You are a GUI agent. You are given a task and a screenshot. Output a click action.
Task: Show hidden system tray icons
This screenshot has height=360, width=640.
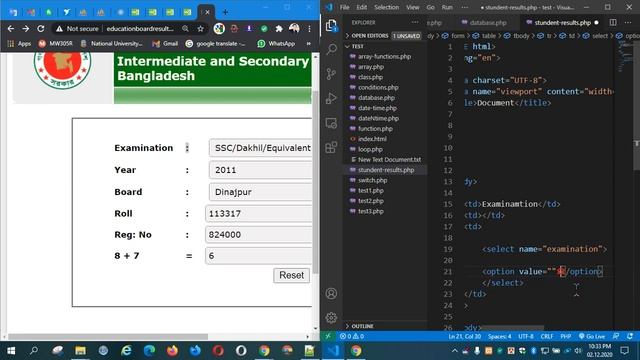454,351
